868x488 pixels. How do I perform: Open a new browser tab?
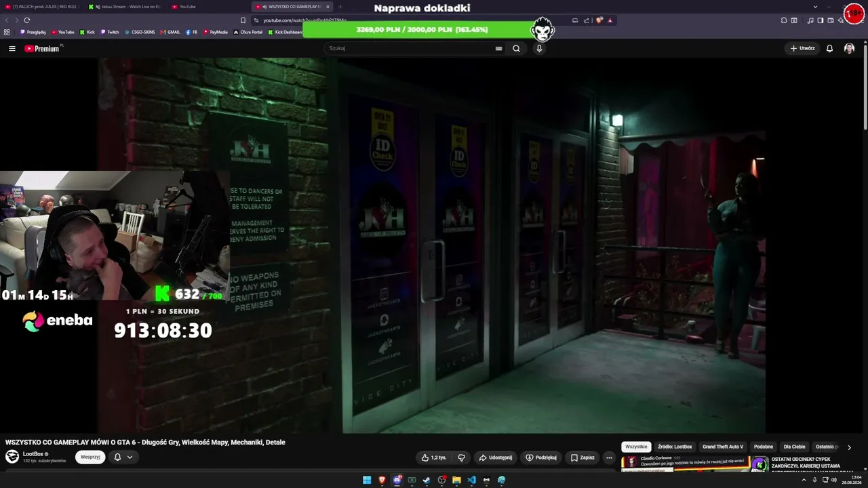click(340, 7)
